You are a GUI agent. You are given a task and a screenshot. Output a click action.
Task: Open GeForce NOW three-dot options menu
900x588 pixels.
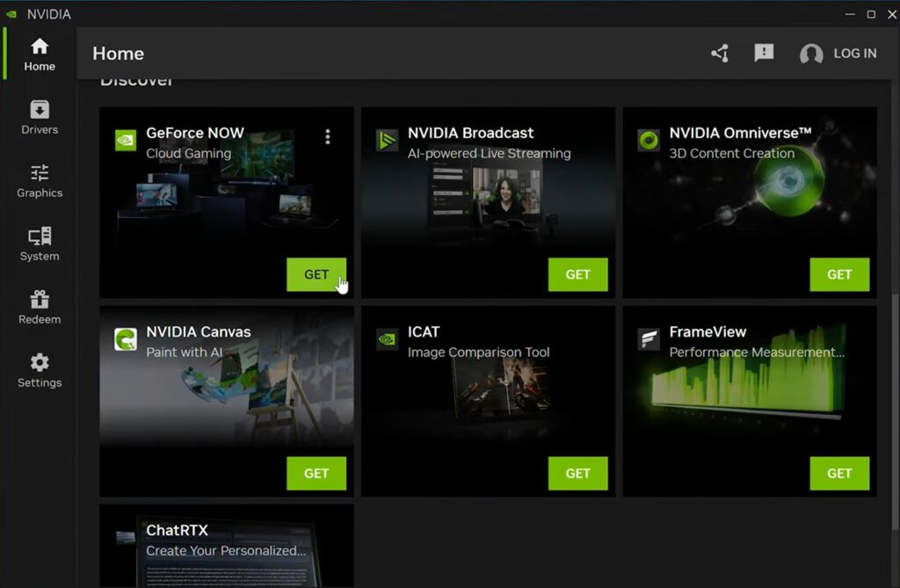tap(328, 137)
